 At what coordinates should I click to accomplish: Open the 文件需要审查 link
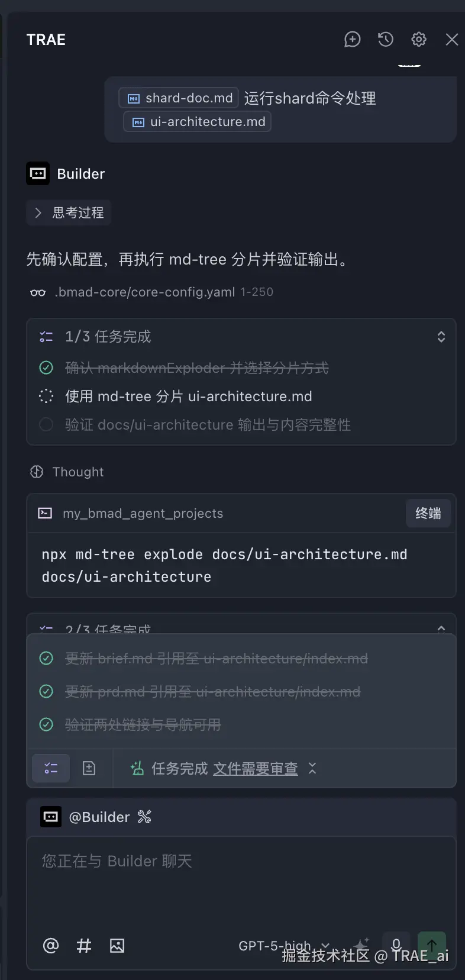point(256,768)
